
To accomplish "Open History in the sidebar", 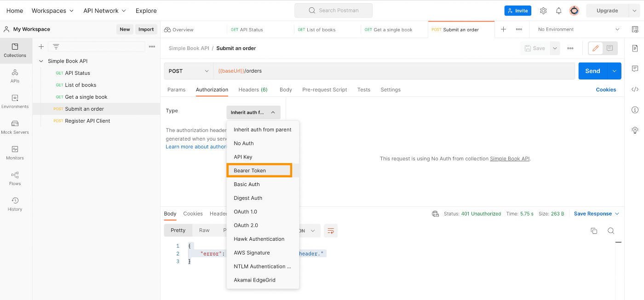I will tap(15, 204).
